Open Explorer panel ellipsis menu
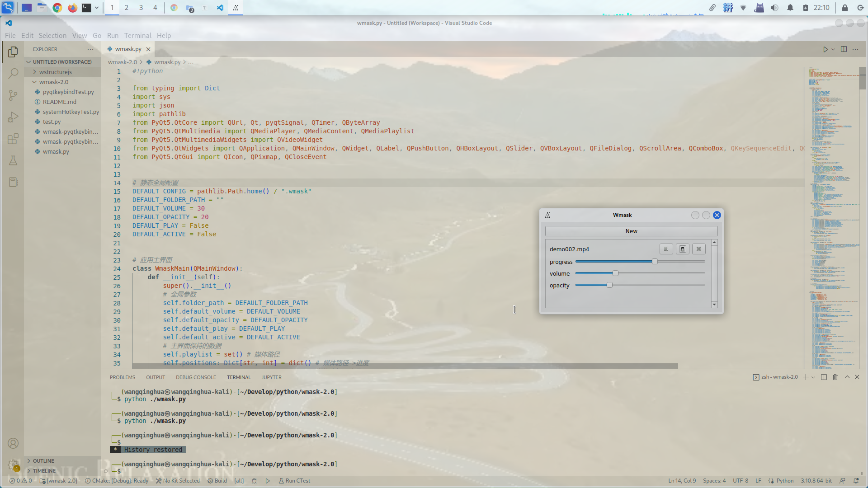The image size is (868, 488). 90,49
